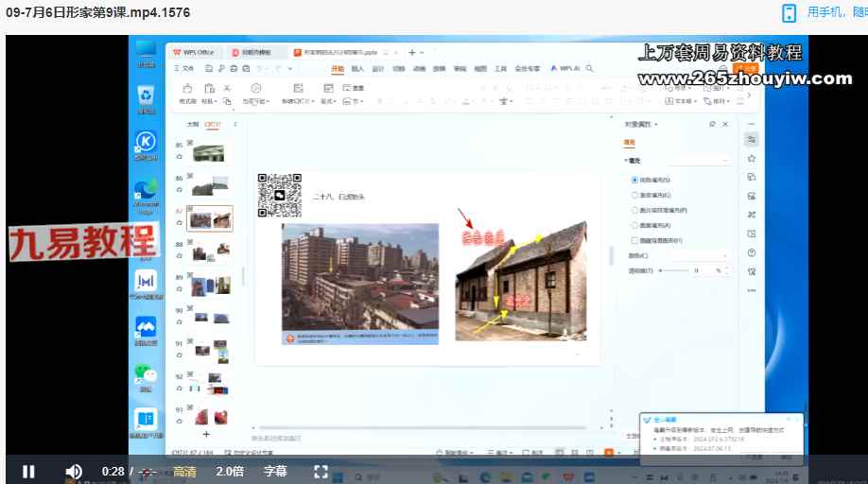Select slide 92 thumbnail
The width and height of the screenshot is (868, 484).
[211, 385]
